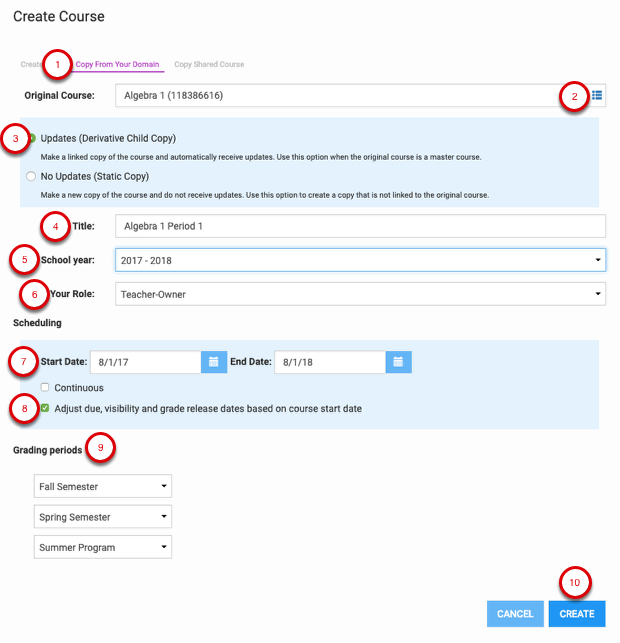Expand the School year dropdown
620x643 pixels.
point(360,260)
